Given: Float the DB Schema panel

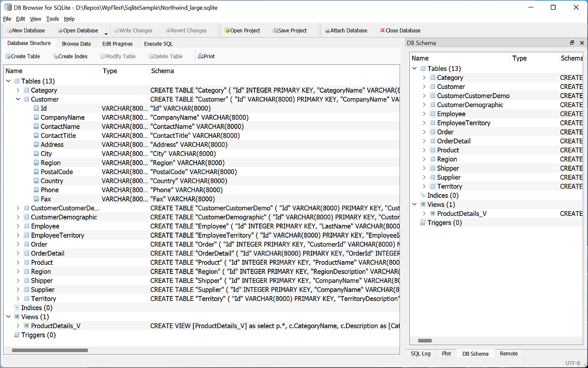Looking at the screenshot, I should click(571, 42).
